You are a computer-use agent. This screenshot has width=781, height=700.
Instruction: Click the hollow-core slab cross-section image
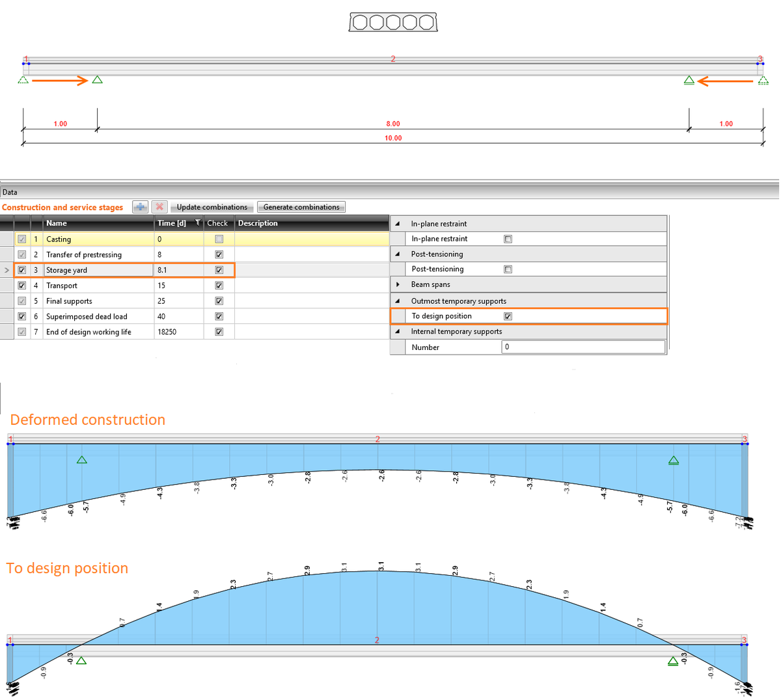[x=392, y=21]
